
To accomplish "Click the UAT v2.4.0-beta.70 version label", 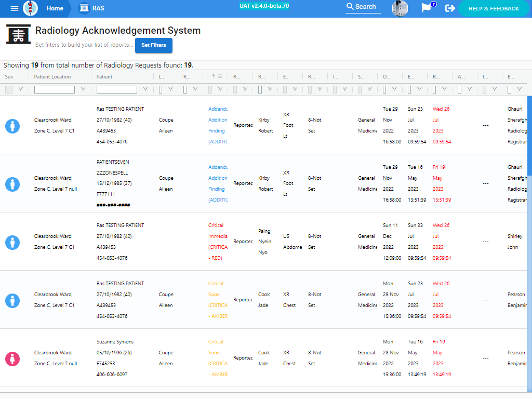I will click(x=264, y=6).
